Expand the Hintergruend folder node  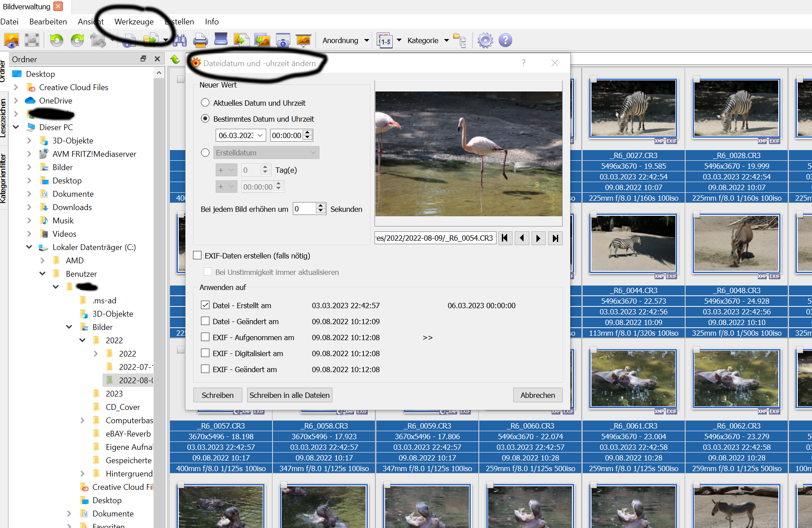[83, 473]
